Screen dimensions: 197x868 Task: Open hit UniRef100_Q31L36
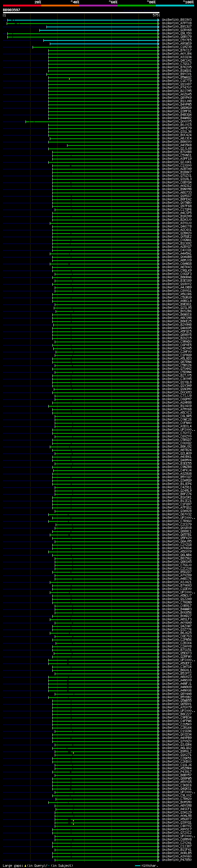pos(177,131)
